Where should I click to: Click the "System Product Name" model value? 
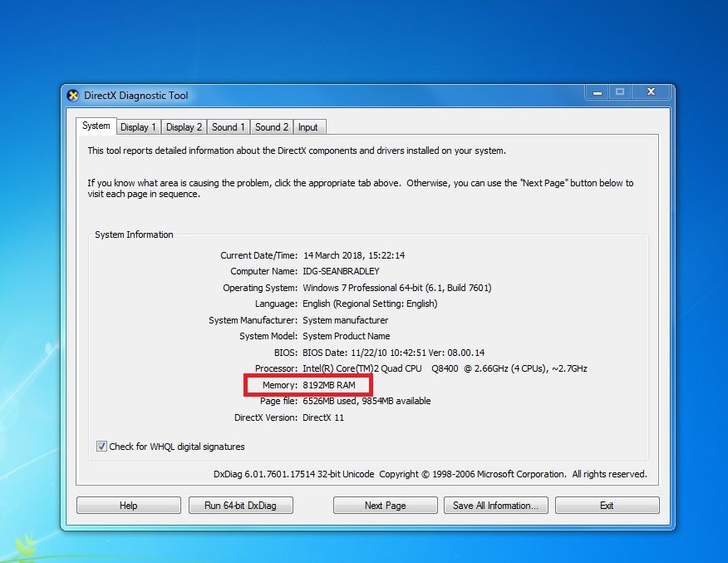pos(347,336)
